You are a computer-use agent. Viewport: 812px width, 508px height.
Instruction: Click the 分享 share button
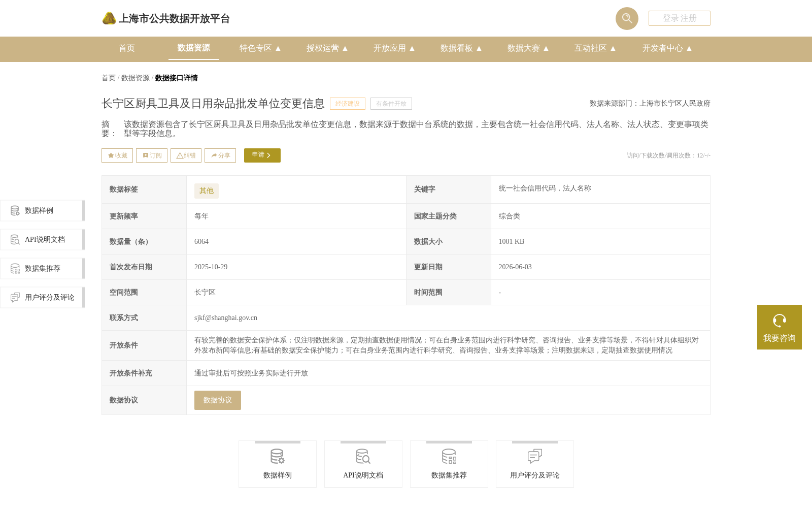220,155
